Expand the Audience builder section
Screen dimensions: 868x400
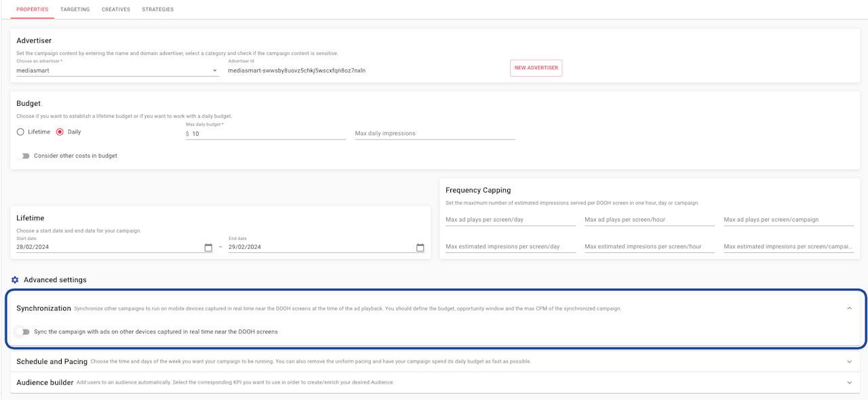(x=850, y=382)
